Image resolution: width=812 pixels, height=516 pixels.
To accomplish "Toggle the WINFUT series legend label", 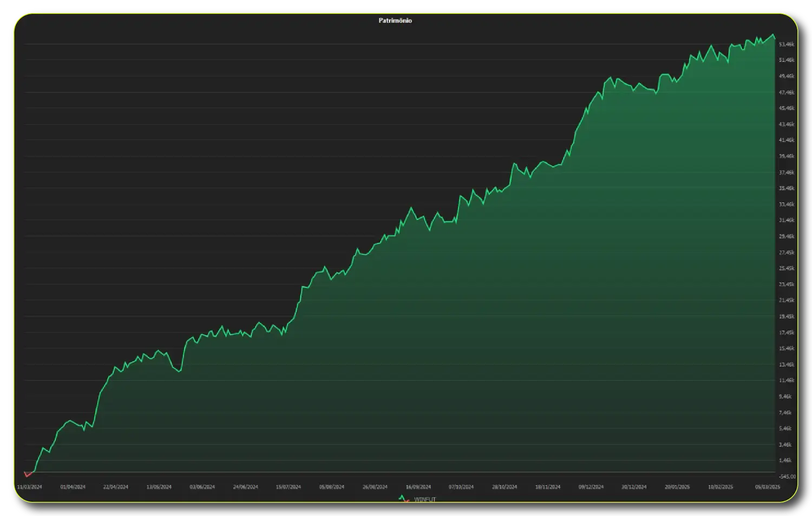I will [425, 499].
